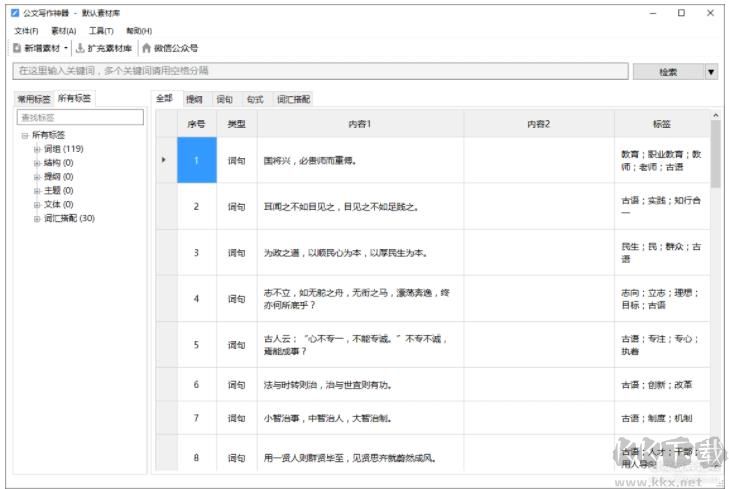Click tags cell 古语；制度；机制

(662, 418)
